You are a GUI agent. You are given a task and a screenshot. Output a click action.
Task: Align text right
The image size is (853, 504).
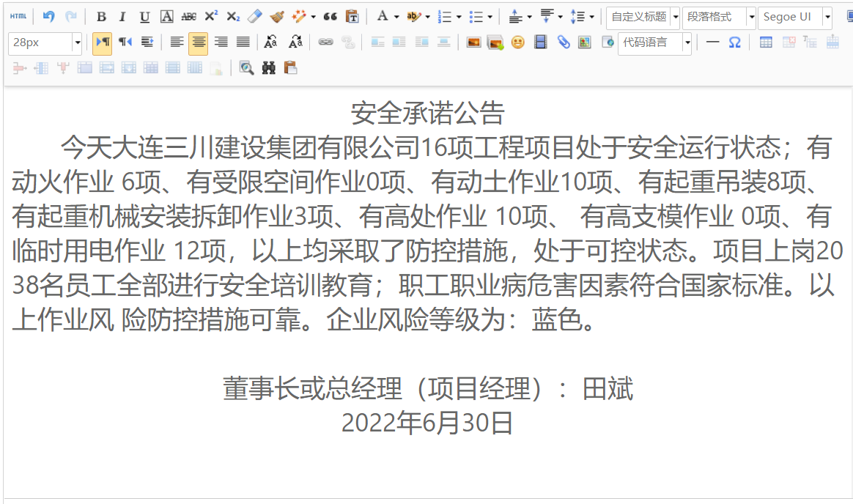pos(221,42)
